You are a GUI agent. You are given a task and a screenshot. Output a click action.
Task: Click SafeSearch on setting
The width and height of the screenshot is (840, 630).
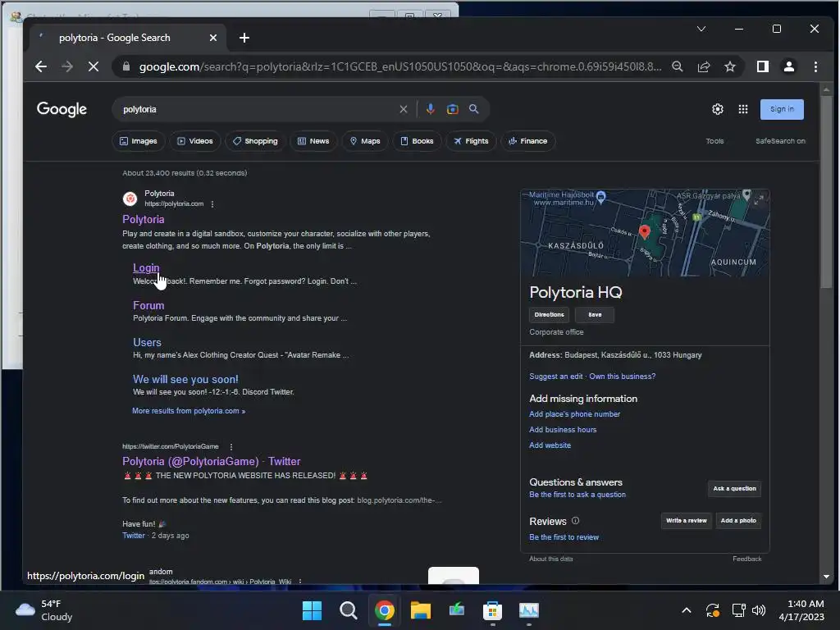click(781, 141)
